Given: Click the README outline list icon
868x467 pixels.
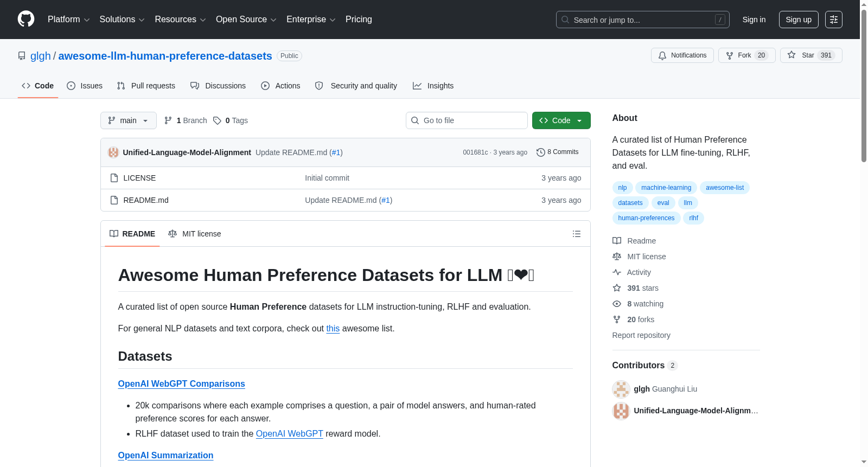Looking at the screenshot, I should [x=577, y=234].
